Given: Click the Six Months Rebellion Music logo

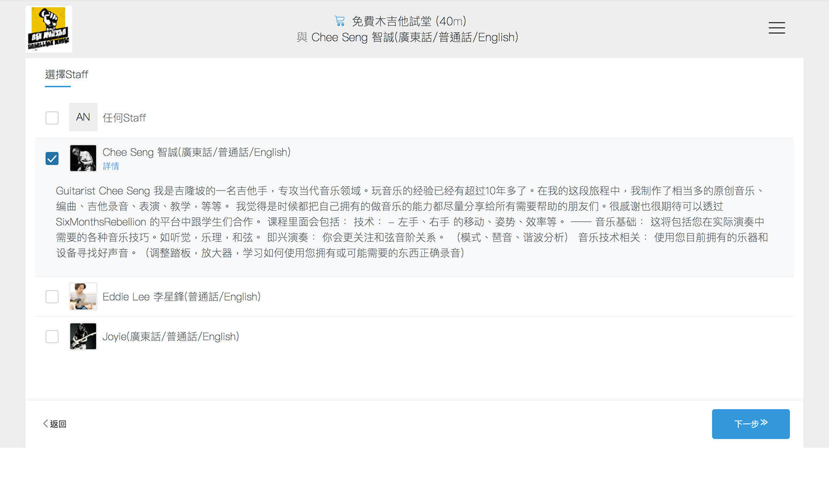Looking at the screenshot, I should click(49, 29).
